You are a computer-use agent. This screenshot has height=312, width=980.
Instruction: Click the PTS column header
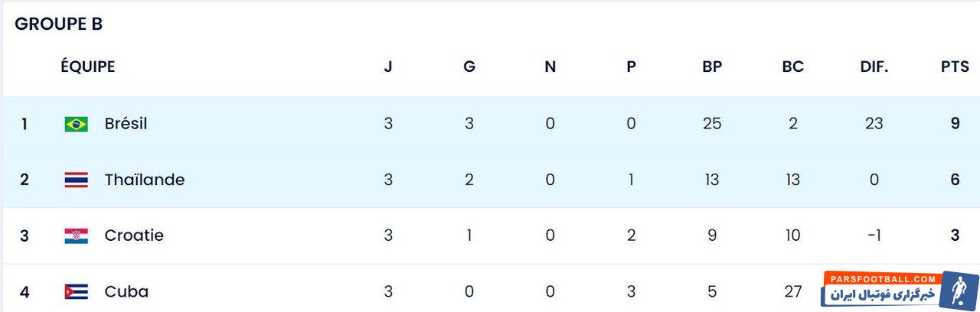click(955, 67)
